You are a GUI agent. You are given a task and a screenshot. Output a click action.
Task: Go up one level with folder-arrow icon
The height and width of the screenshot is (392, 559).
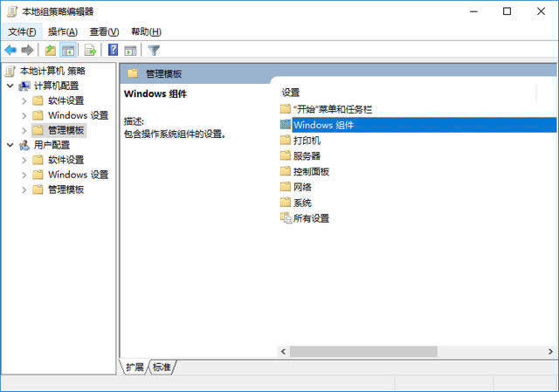[x=51, y=50]
